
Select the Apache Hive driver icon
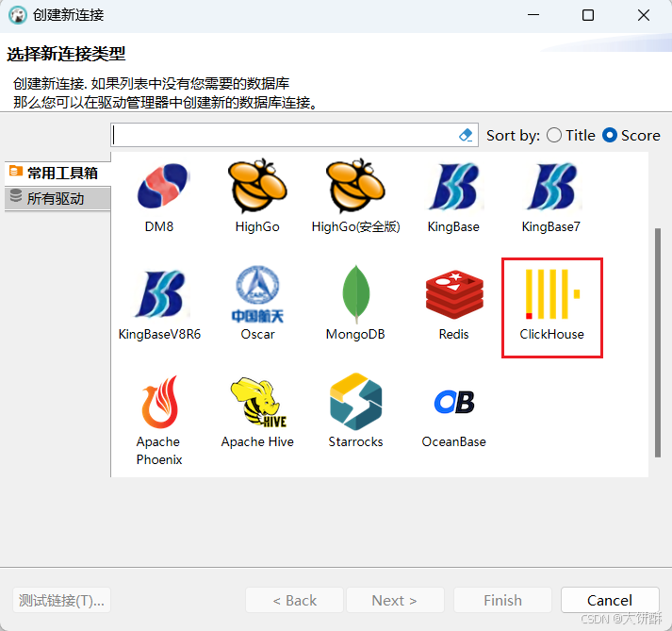coord(258,402)
